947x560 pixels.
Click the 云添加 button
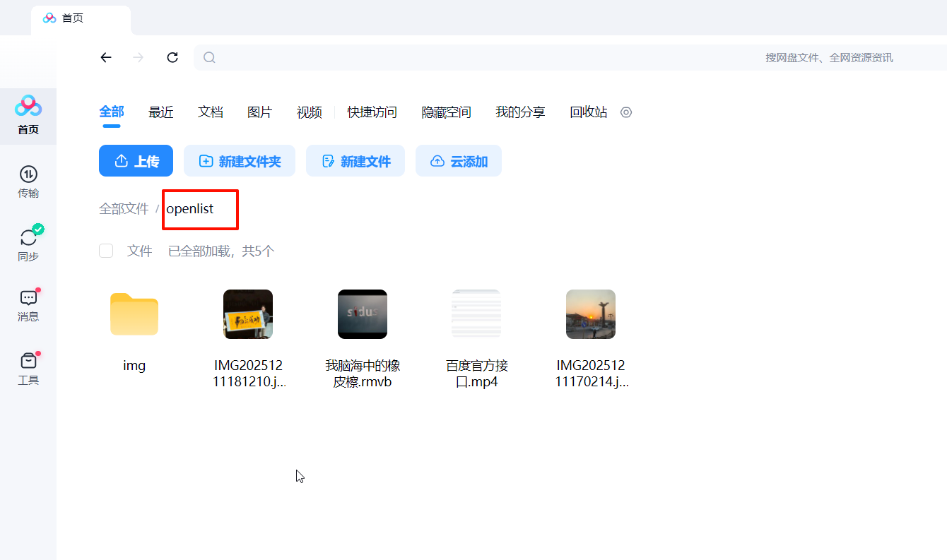[459, 161]
